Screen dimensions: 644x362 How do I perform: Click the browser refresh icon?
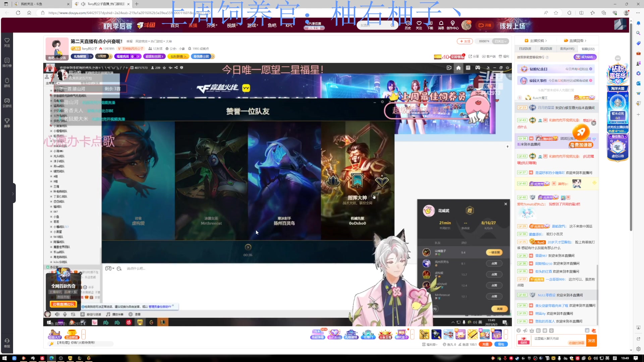18,13
